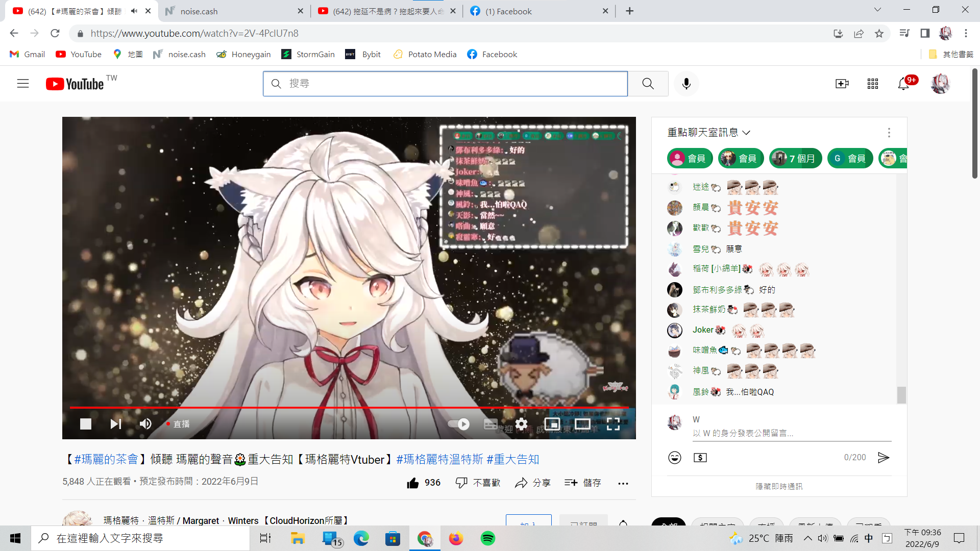Open Spotify from the taskbar
The width and height of the screenshot is (980, 551).
pos(488,538)
